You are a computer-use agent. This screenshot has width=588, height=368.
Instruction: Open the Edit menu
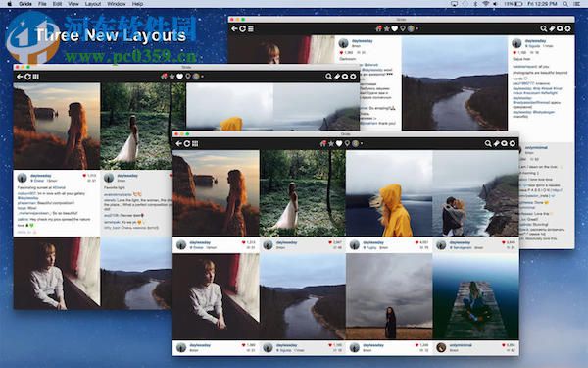pyautogui.click(x=57, y=4)
